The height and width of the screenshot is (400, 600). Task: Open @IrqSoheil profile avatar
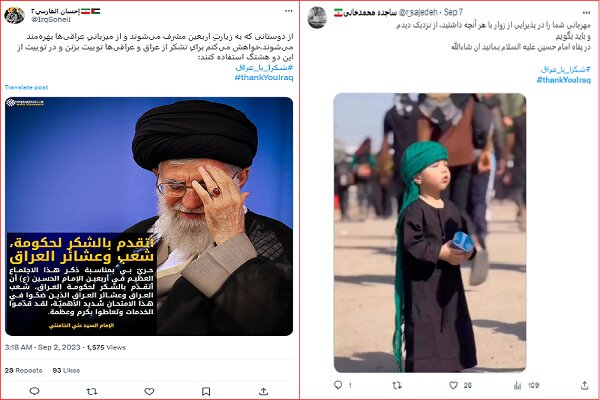14,15
